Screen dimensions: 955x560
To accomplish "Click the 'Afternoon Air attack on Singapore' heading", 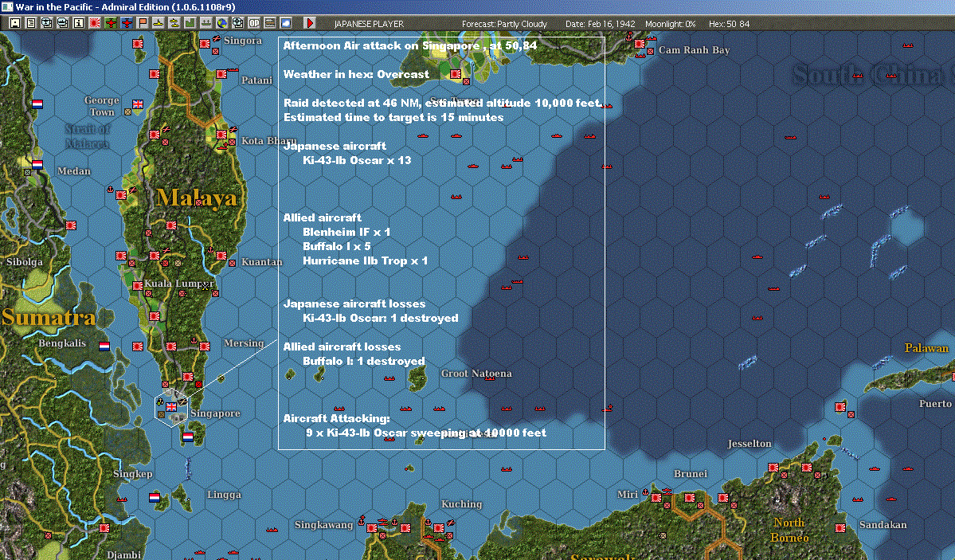I will point(410,45).
